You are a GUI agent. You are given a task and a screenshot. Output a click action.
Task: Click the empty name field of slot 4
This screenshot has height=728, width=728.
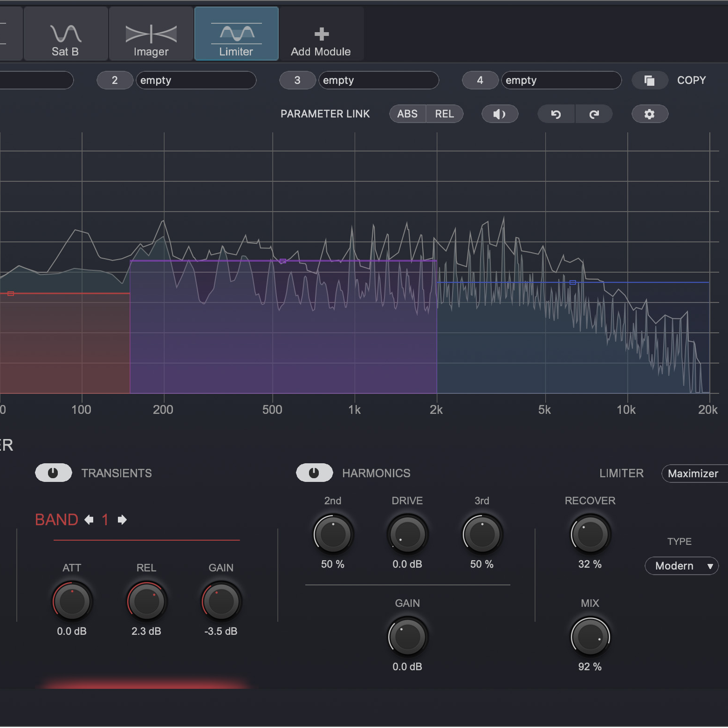(x=561, y=80)
